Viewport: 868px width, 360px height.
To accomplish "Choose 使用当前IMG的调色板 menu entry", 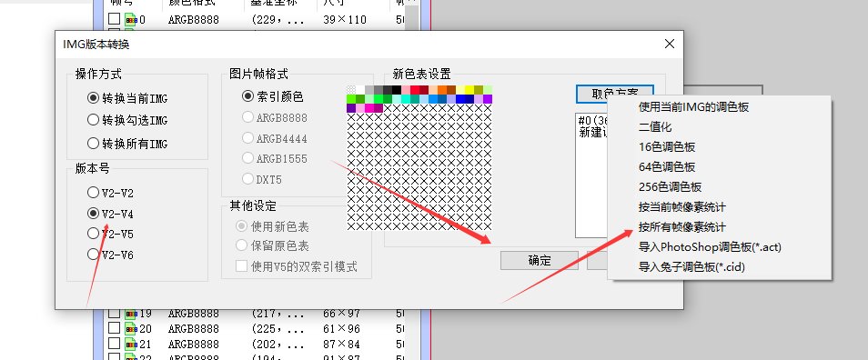I will click(x=719, y=106).
